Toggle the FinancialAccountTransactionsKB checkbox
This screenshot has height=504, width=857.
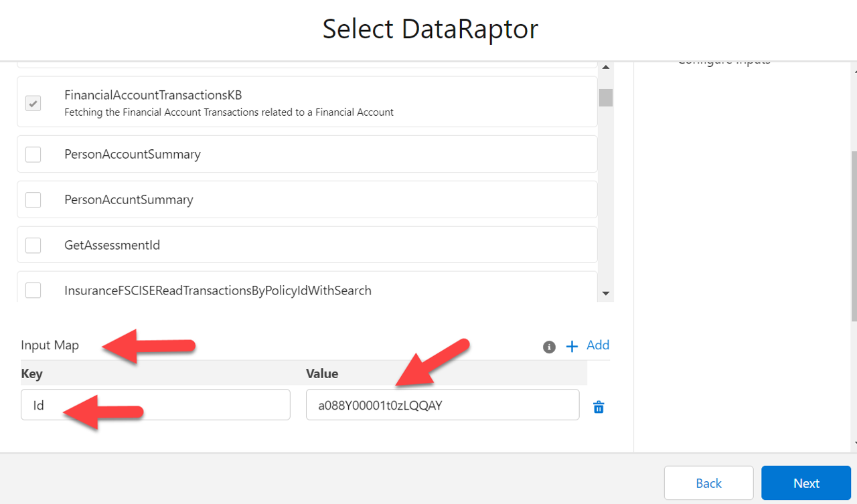(x=33, y=103)
